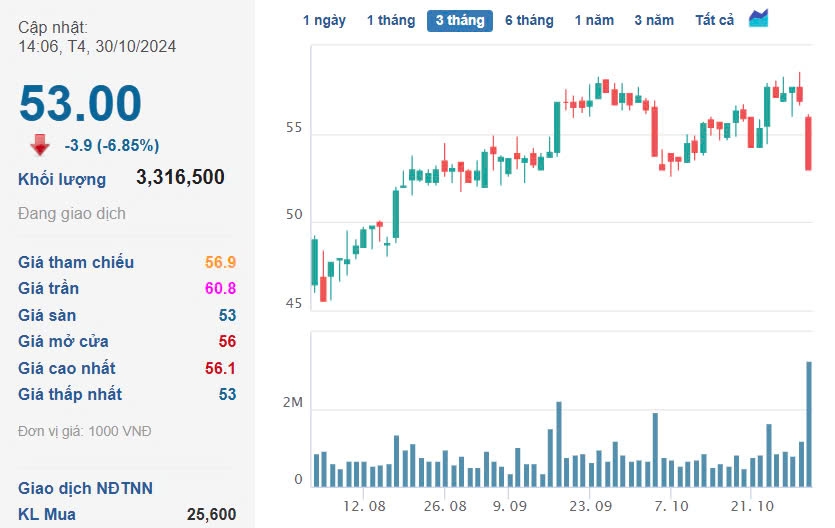Click the Giá mở cửa label
The image size is (835, 528).
click(63, 342)
